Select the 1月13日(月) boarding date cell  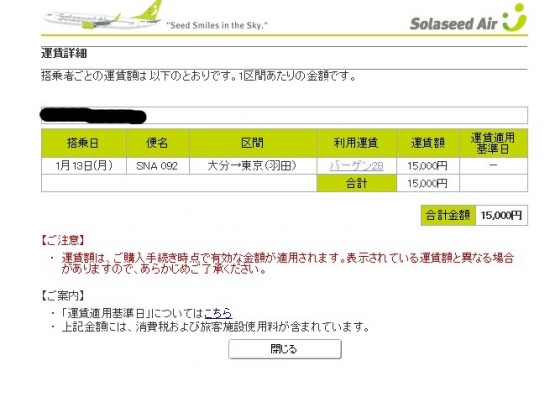84,166
